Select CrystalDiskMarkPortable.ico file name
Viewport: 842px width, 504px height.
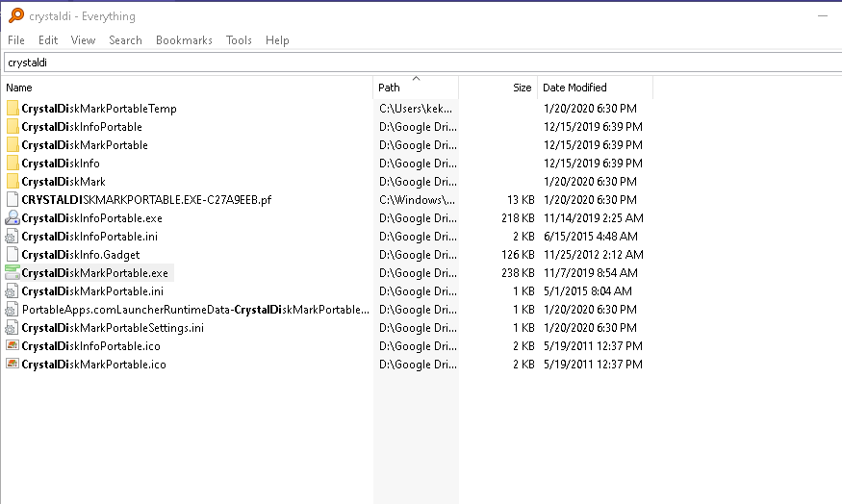click(93, 364)
